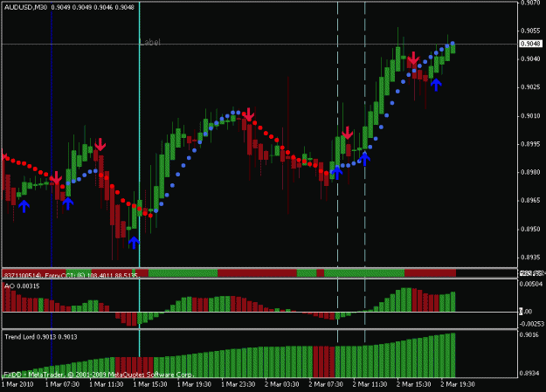Click the '1 Mar 2010' time axis label
546x392 pixels.
(x=17, y=384)
